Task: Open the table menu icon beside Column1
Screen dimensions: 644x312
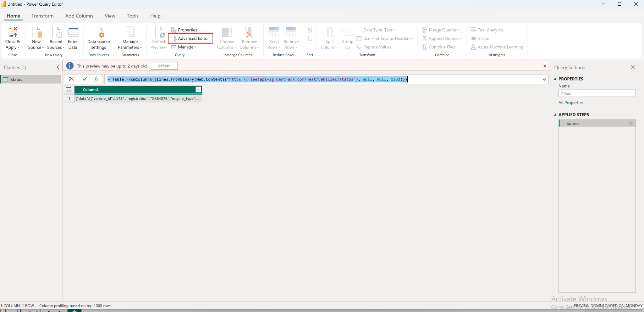Action: pyautogui.click(x=69, y=90)
